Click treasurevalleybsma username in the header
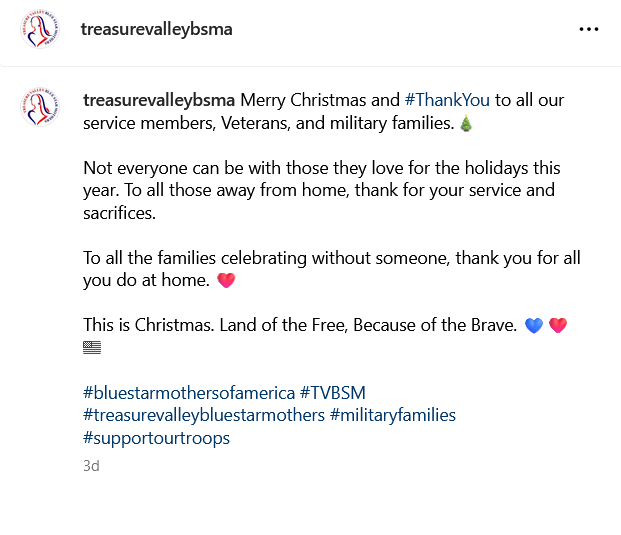Screen dimensions: 621x535 click(x=156, y=30)
